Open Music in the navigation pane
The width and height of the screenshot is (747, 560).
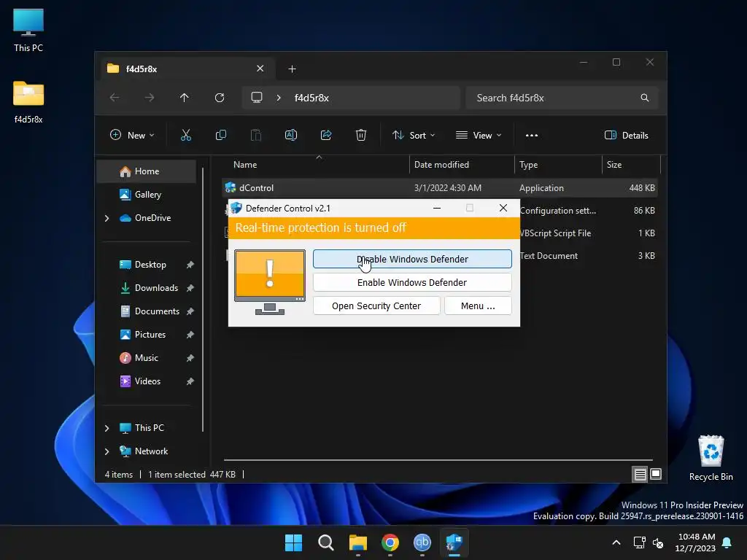[147, 357]
